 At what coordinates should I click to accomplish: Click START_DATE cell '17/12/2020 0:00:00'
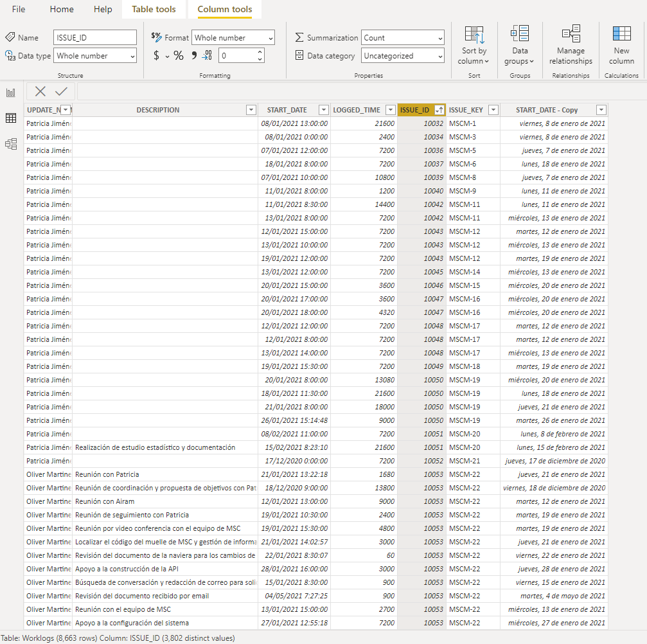[294, 461]
